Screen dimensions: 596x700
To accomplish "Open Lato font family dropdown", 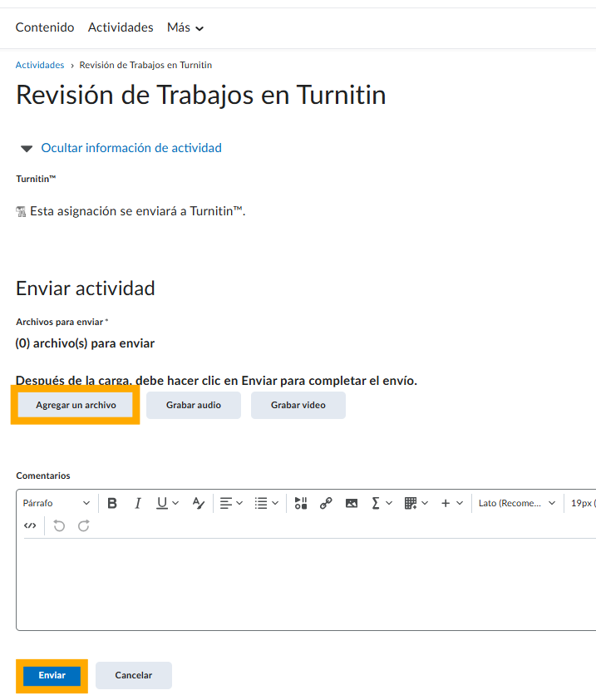I will click(517, 503).
